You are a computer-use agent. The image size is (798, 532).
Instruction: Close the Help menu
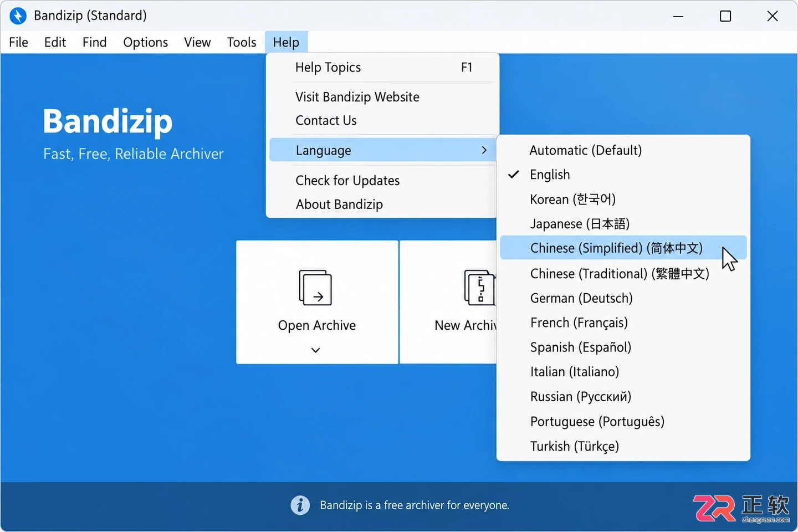pos(286,42)
